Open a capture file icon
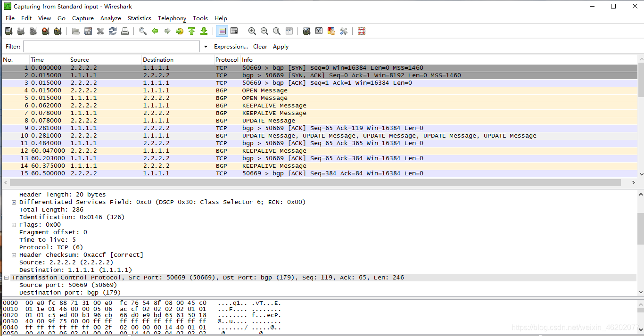Image resolution: width=644 pixels, height=336 pixels. 76,31
